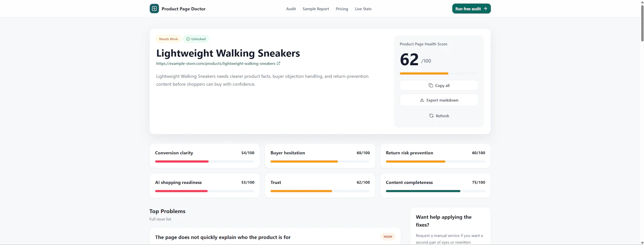Click the Refresh button

click(439, 116)
